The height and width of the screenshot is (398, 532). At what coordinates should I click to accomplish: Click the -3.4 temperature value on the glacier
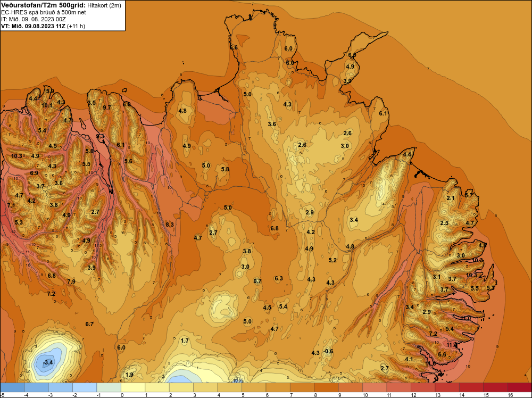[x=48, y=362]
